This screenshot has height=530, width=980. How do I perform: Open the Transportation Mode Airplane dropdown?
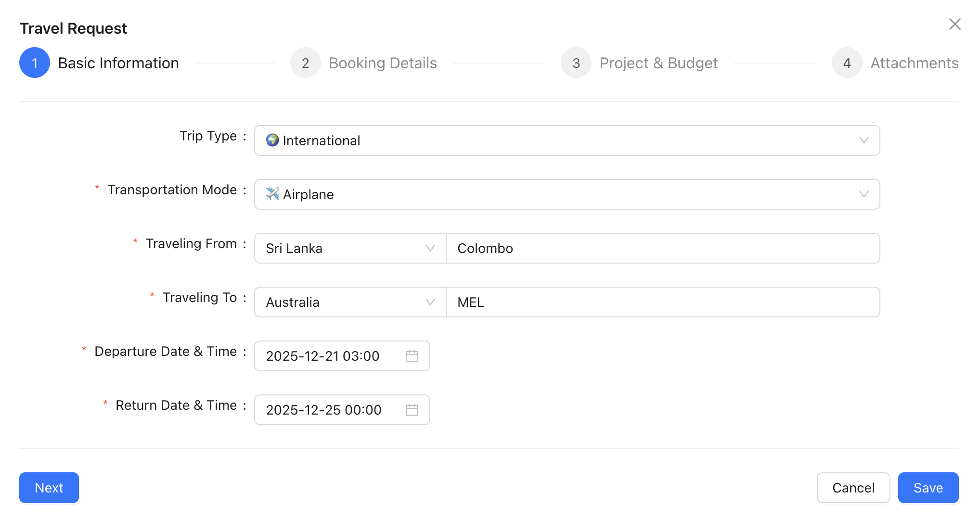tap(567, 194)
